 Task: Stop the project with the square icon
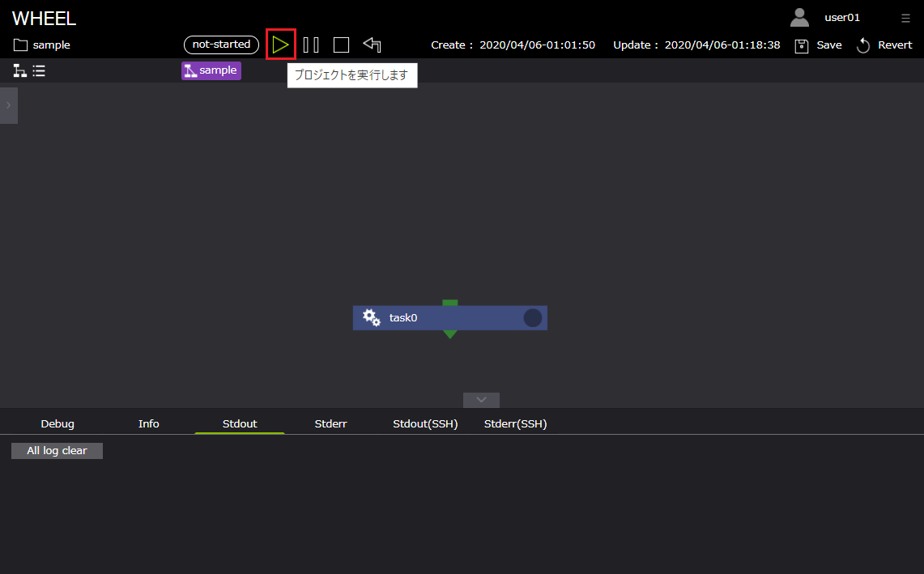tap(341, 45)
